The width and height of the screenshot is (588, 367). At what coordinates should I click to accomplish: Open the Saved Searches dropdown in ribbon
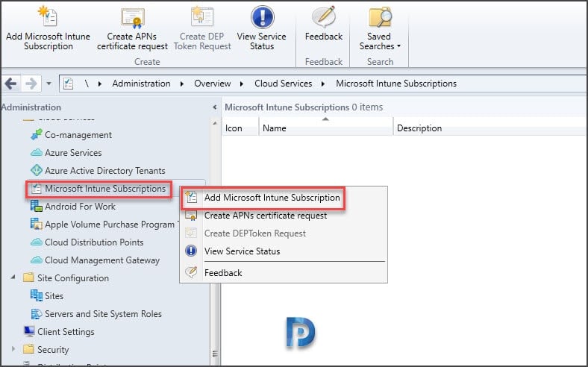point(380,28)
